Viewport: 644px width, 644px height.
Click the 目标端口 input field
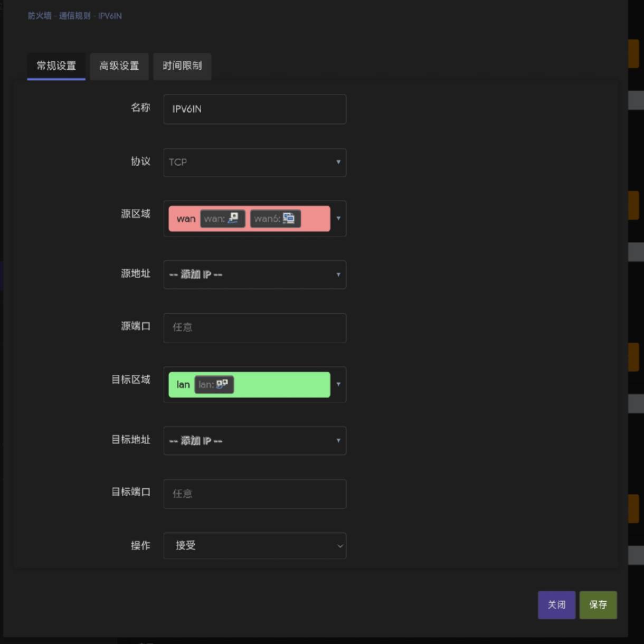click(x=255, y=494)
